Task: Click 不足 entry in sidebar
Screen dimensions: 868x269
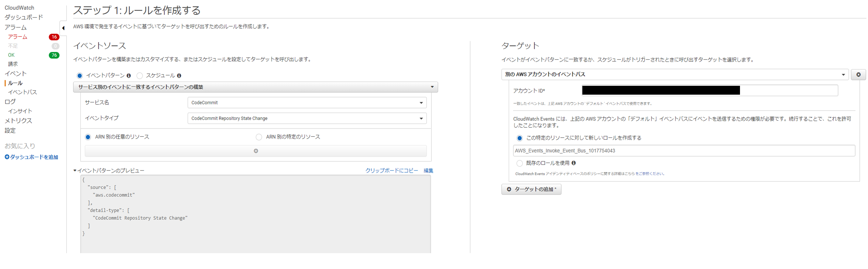Action: (x=13, y=46)
